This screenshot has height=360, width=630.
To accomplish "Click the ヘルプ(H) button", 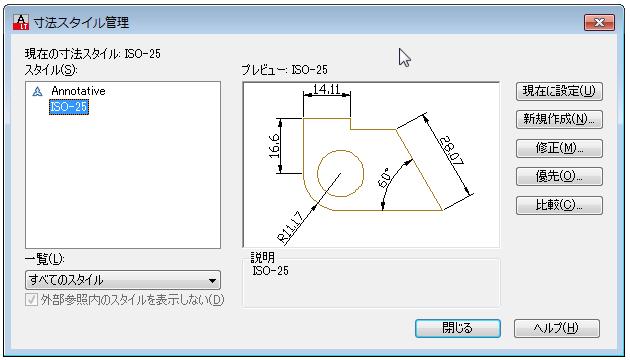I will point(557,328).
